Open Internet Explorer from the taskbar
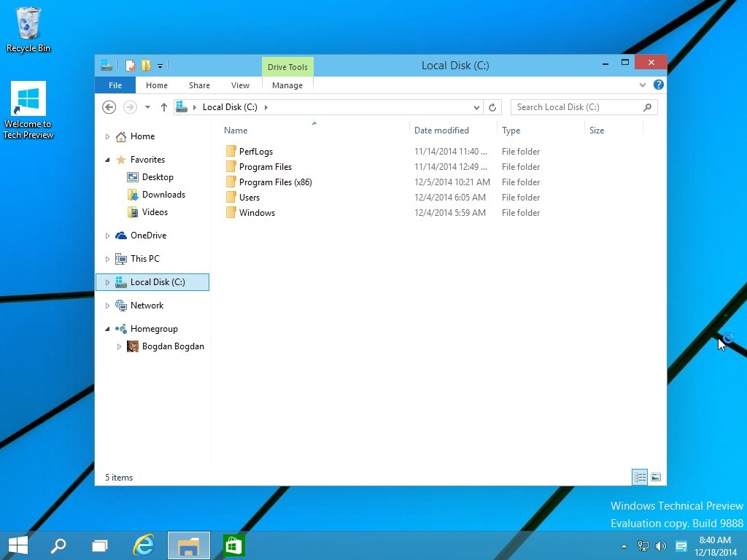Image resolution: width=747 pixels, height=560 pixels. click(144, 545)
